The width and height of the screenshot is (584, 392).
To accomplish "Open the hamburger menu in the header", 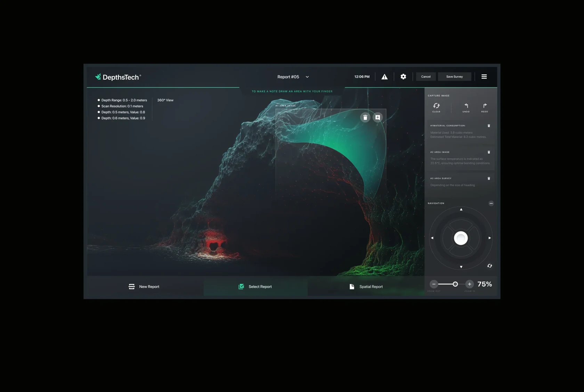I will tap(484, 77).
